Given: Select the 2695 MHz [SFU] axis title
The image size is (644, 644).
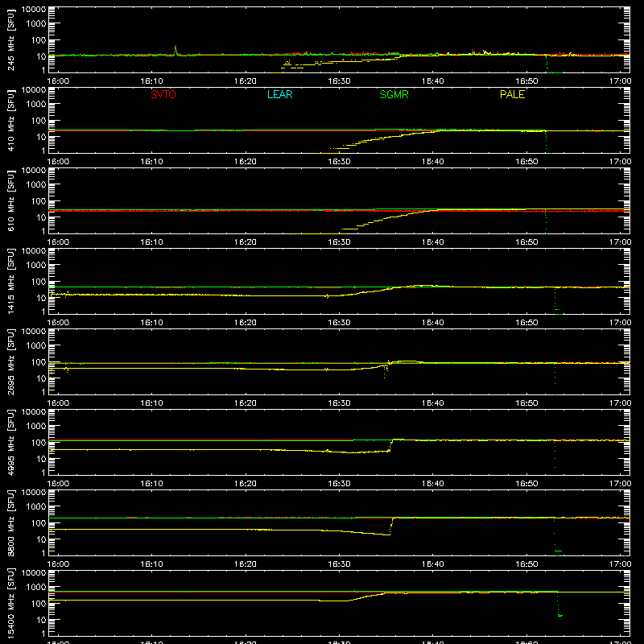Looking at the screenshot, I should click(x=11, y=362).
